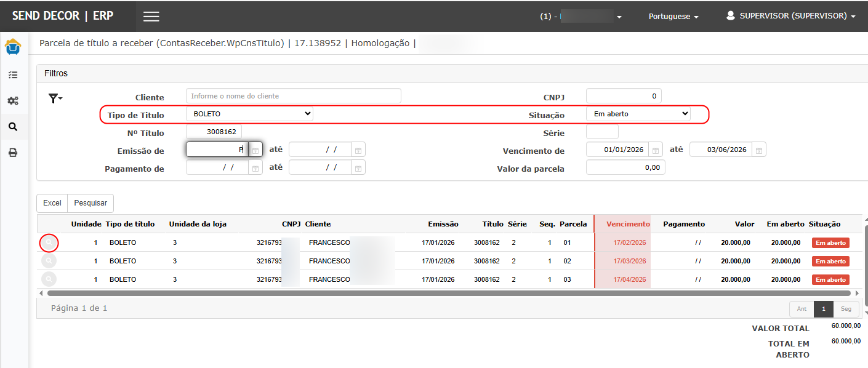The height and width of the screenshot is (368, 868).
Task: Open calendar picker for Emissão até date
Action: (359, 150)
